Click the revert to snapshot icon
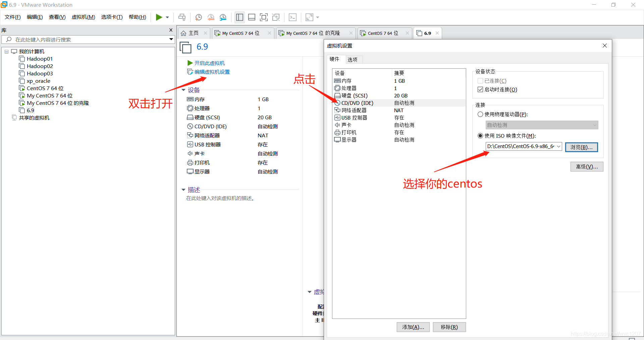644x340 pixels. point(211,17)
